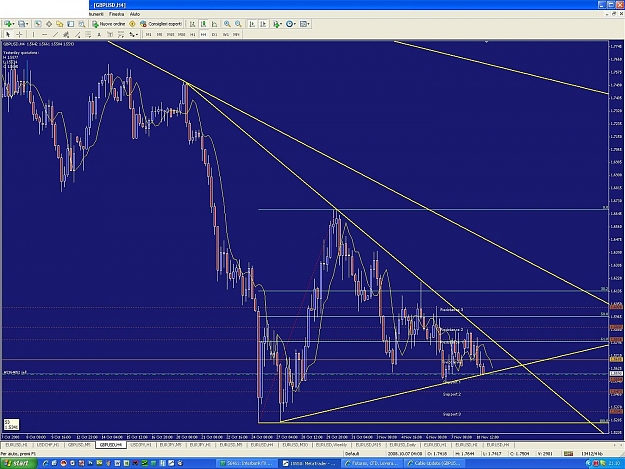Expand the New Chart dropdown arrow
625x469 pixels.
pos(14,24)
